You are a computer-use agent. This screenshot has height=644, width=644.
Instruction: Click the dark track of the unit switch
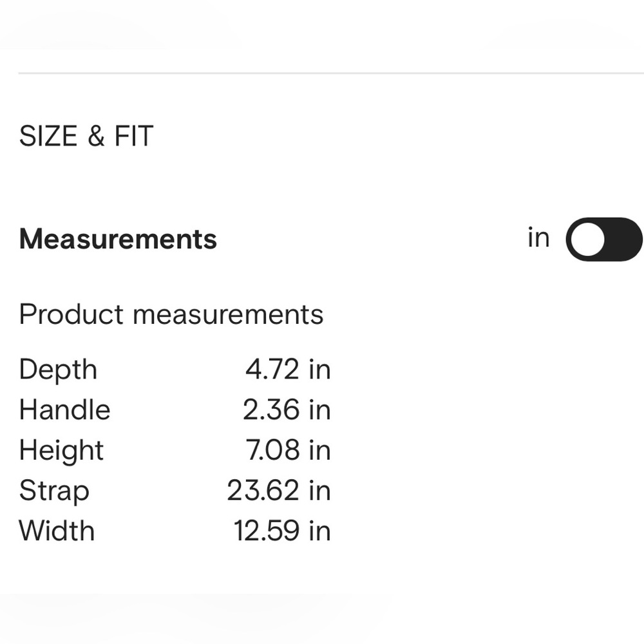point(624,239)
